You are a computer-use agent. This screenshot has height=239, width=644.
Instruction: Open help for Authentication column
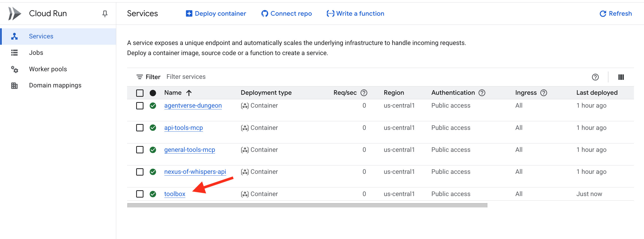(482, 93)
